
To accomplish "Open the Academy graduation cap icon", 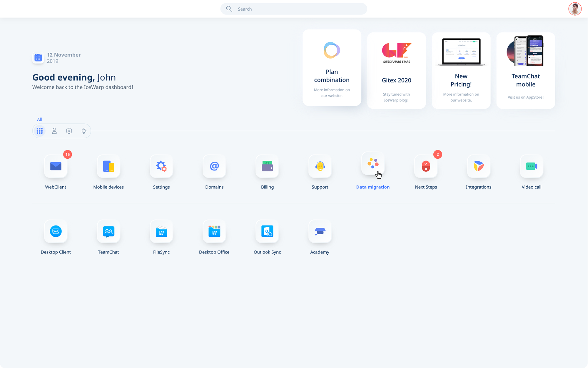I will [320, 231].
